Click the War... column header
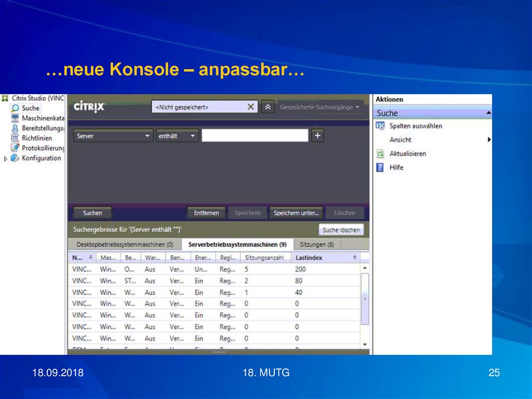This screenshot has height=399, width=532. (x=153, y=258)
